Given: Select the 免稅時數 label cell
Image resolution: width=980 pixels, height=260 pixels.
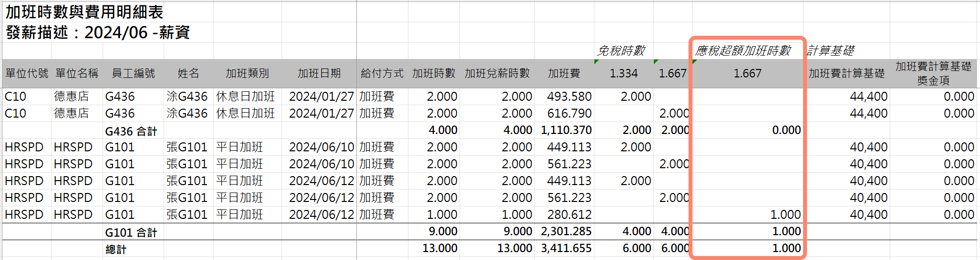Looking at the screenshot, I should click(622, 51).
